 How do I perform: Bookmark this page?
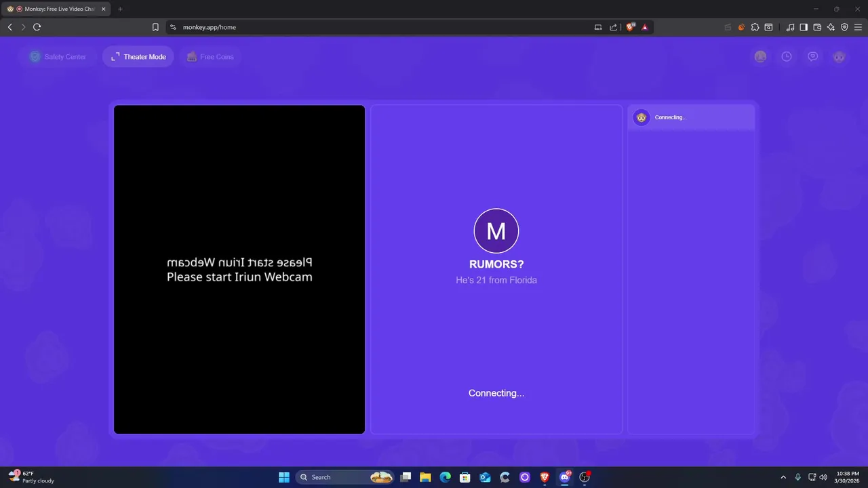click(x=155, y=27)
